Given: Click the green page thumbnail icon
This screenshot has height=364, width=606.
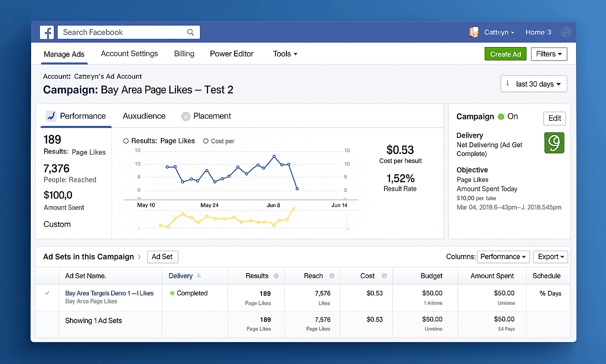Looking at the screenshot, I should pyautogui.click(x=554, y=143).
